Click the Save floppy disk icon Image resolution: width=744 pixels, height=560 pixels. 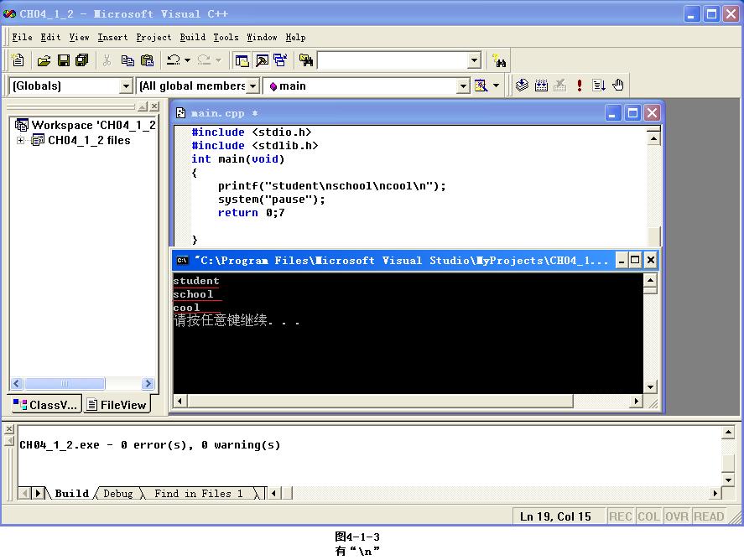[x=63, y=60]
